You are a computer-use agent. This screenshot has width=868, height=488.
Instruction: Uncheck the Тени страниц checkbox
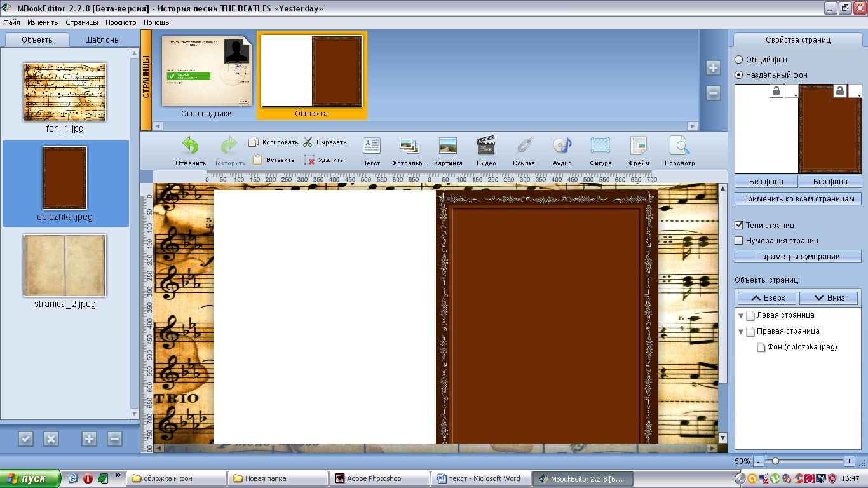(739, 225)
